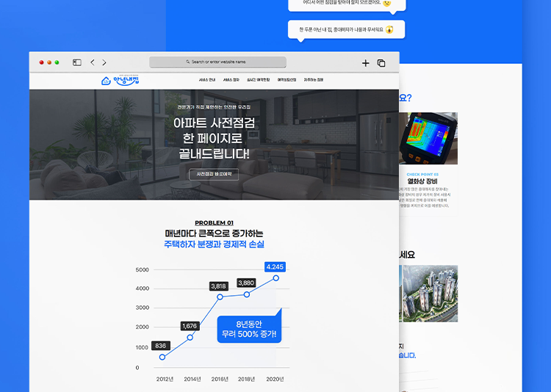The width and height of the screenshot is (551, 392).
Task: Click the '2000' y-axis label
Action: (143, 327)
